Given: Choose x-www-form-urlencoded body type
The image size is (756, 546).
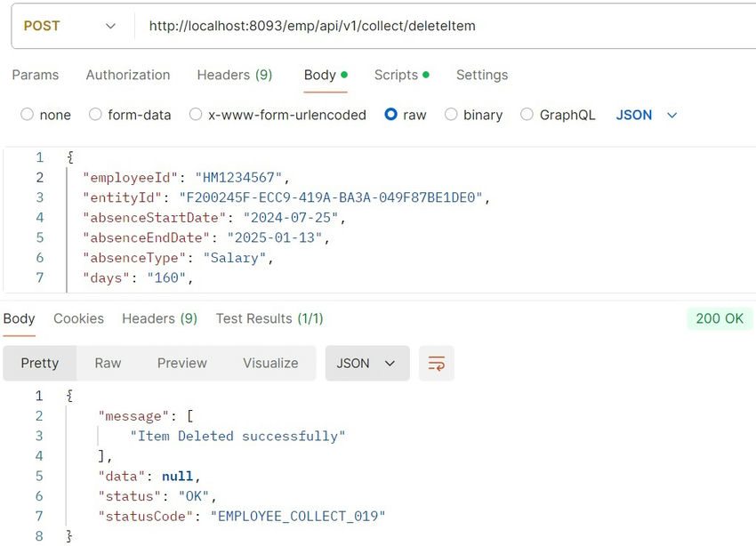Looking at the screenshot, I should click(x=196, y=115).
